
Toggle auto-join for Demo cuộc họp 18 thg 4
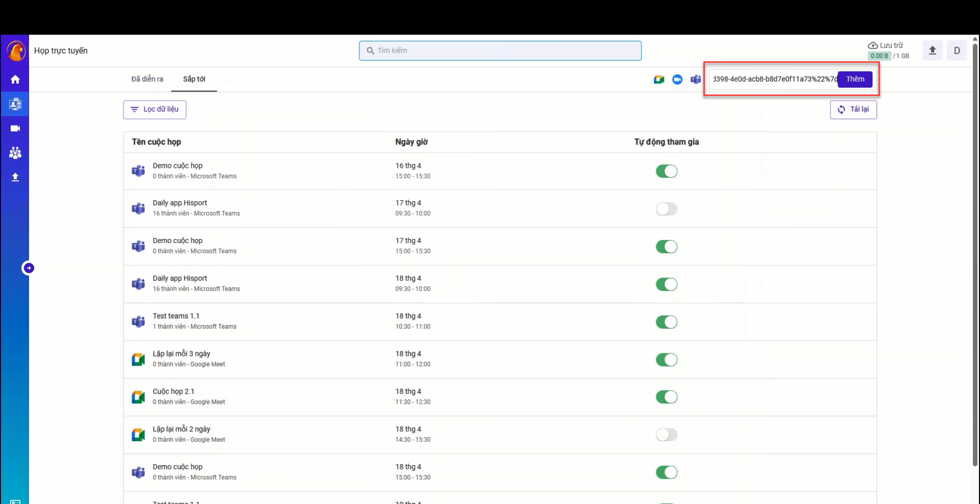click(x=667, y=472)
